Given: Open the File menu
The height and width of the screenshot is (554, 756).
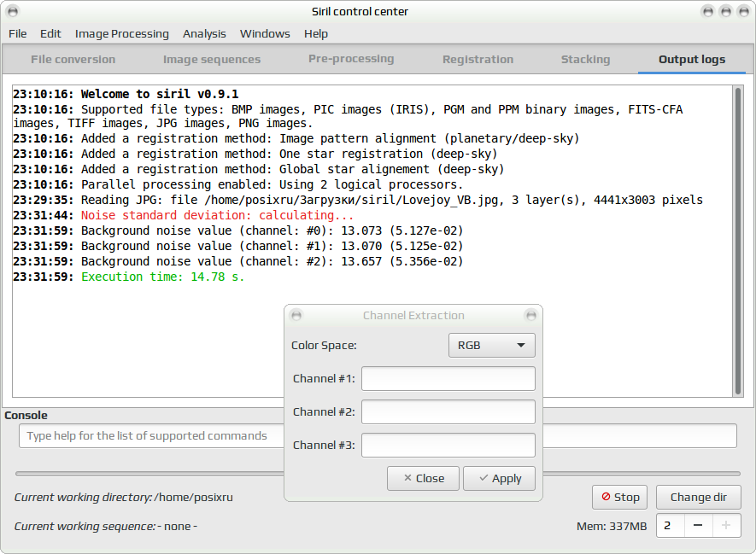Looking at the screenshot, I should click(17, 34).
